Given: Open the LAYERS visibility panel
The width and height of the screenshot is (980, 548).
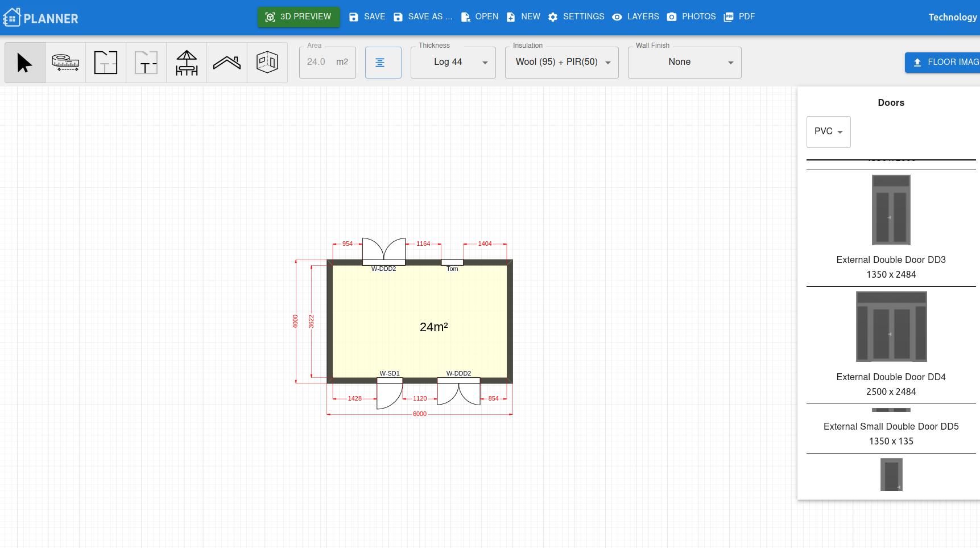Looking at the screenshot, I should [635, 17].
